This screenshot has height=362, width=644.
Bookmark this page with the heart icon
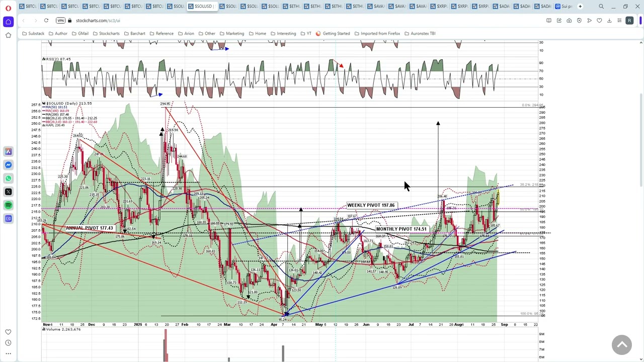(x=599, y=21)
